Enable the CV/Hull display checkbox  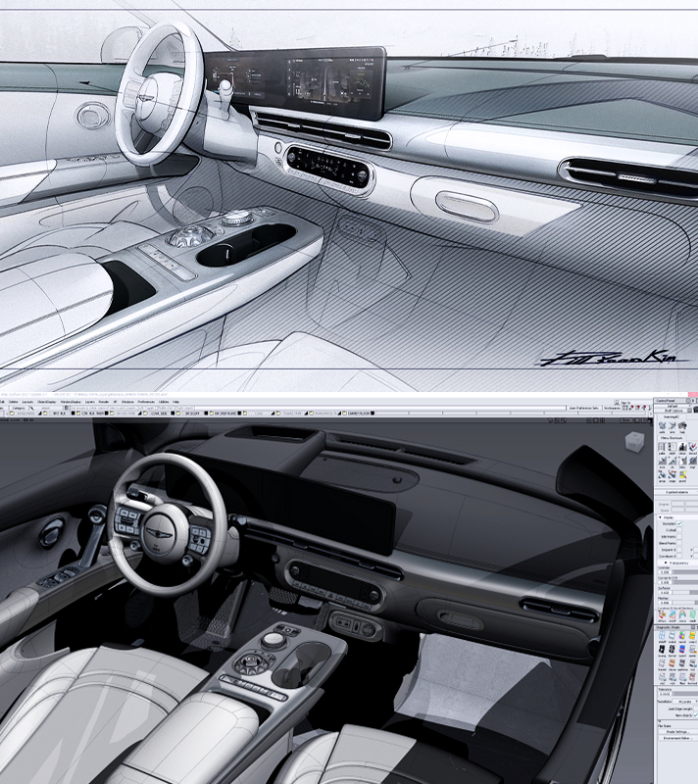click(678, 530)
